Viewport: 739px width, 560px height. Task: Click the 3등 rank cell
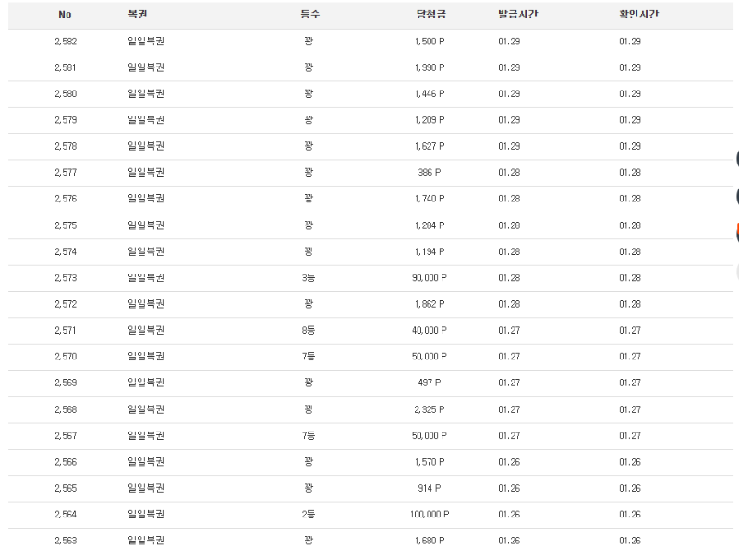[309, 278]
